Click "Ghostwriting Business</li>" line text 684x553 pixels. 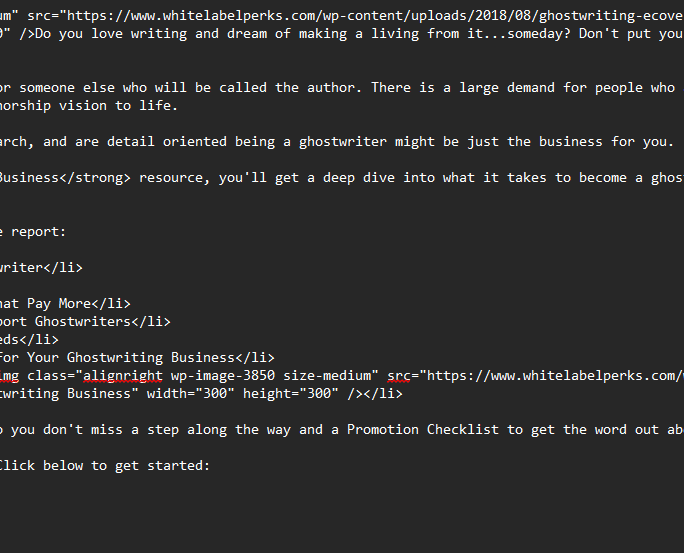171,358
